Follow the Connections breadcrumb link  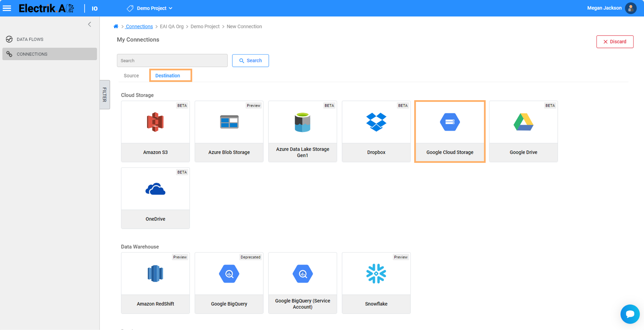pyautogui.click(x=139, y=27)
